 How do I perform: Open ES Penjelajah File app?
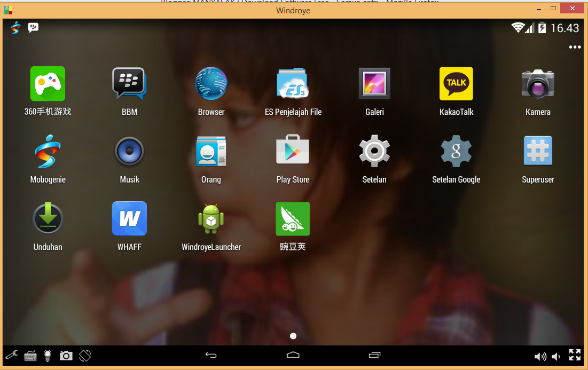coord(293,84)
